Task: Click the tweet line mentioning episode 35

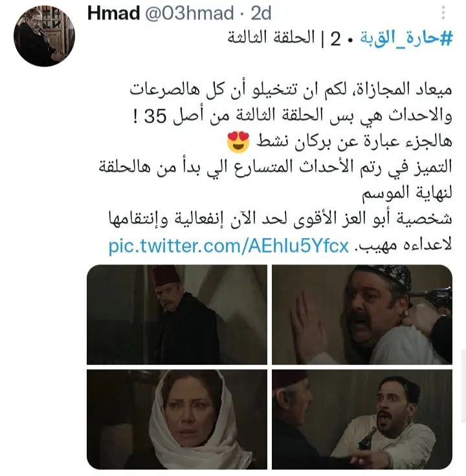Action: 293,116
